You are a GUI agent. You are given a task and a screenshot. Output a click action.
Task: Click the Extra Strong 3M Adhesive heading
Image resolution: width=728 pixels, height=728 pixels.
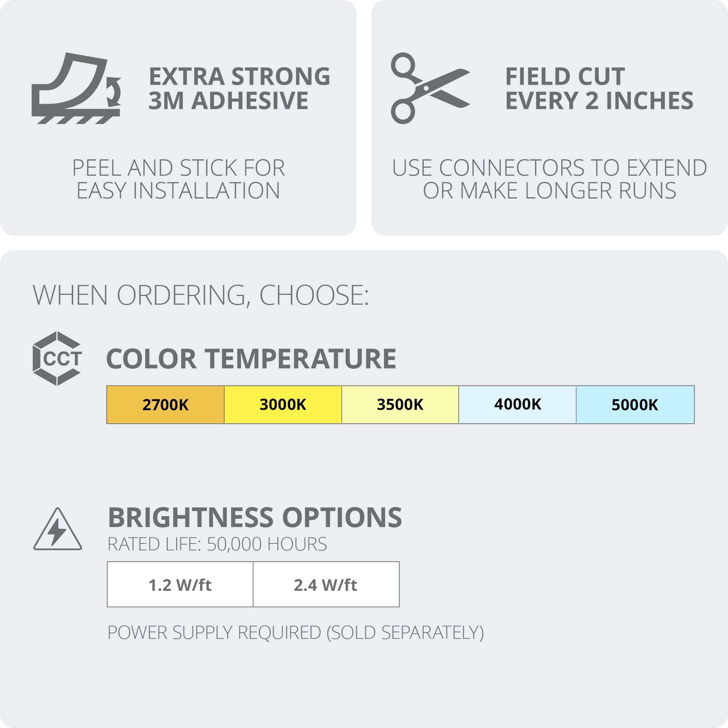coord(240,88)
